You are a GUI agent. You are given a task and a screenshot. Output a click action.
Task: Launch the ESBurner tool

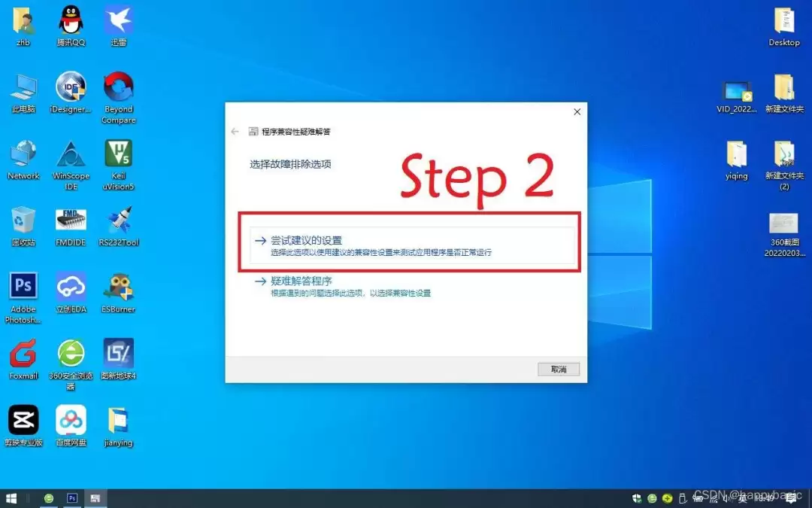pos(118,288)
